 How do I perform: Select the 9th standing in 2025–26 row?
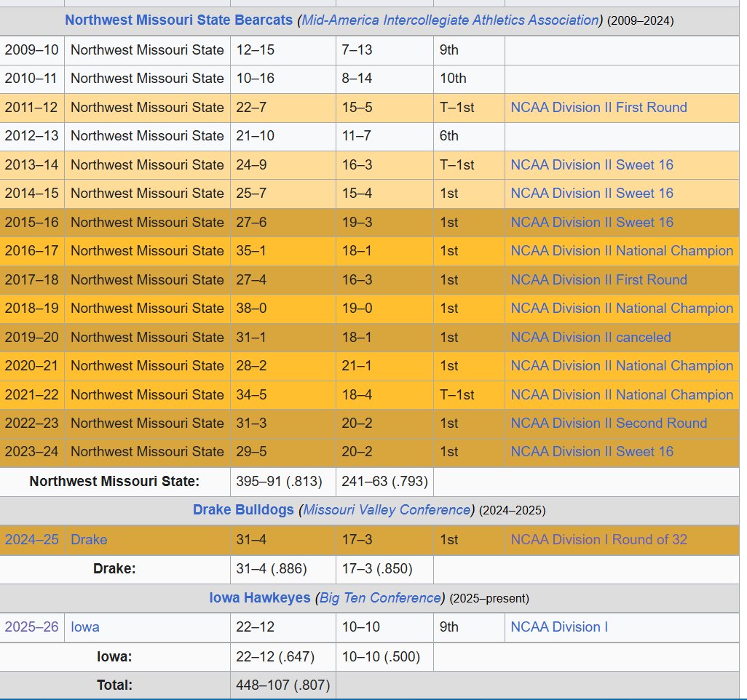point(469,627)
